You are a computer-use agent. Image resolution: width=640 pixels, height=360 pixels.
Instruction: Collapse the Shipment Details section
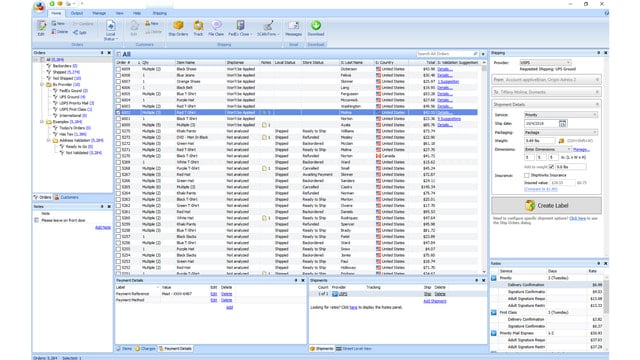pyautogui.click(x=597, y=105)
